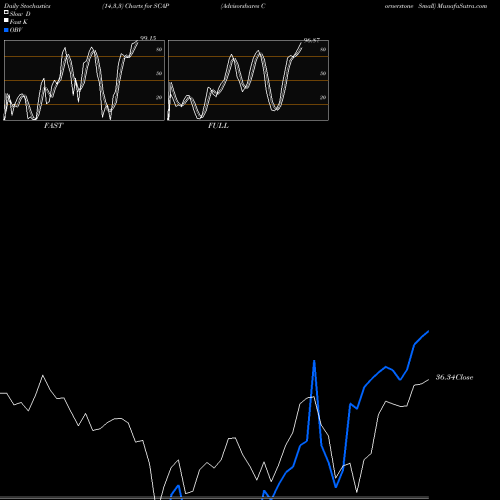Click the 50 level label in FULL chart

click(x=323, y=73)
